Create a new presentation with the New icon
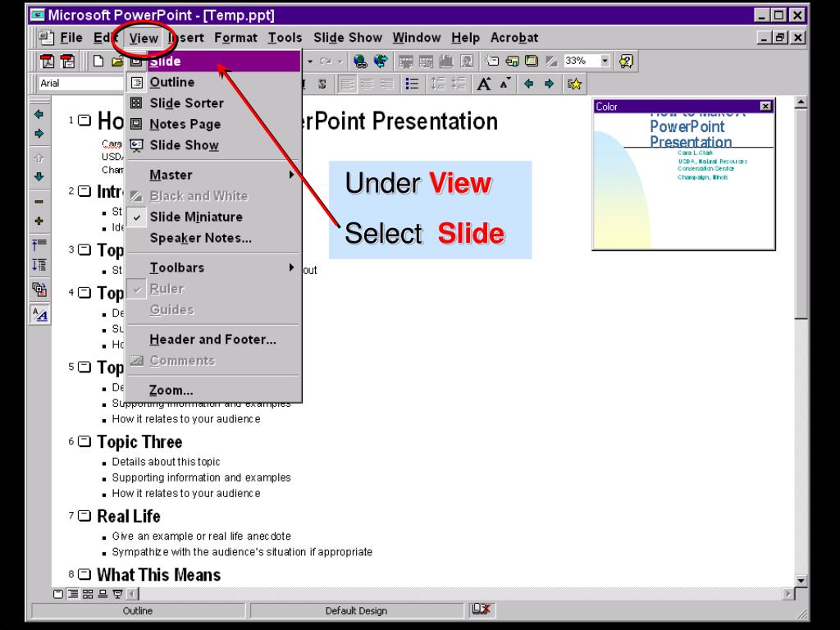 click(98, 61)
